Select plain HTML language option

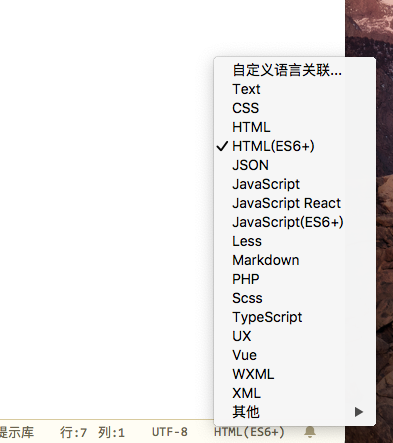(295, 127)
